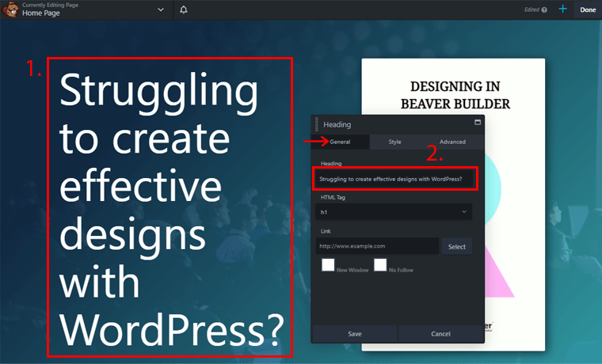This screenshot has width=602, height=364.
Task: Switch to the General tab
Action: click(340, 142)
